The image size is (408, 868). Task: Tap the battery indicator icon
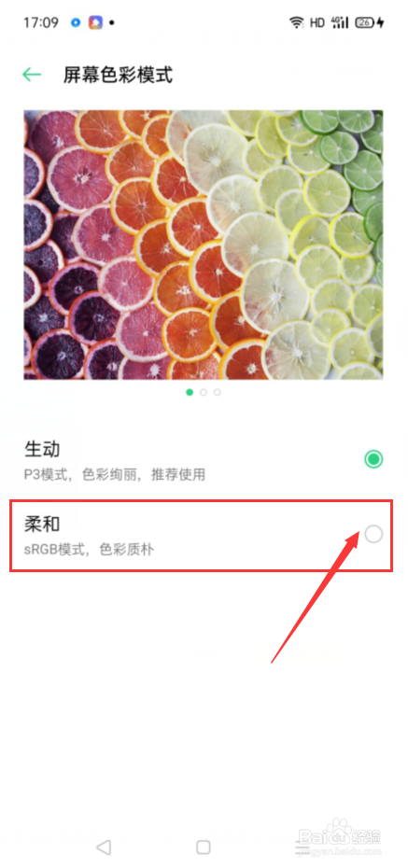[x=370, y=22]
